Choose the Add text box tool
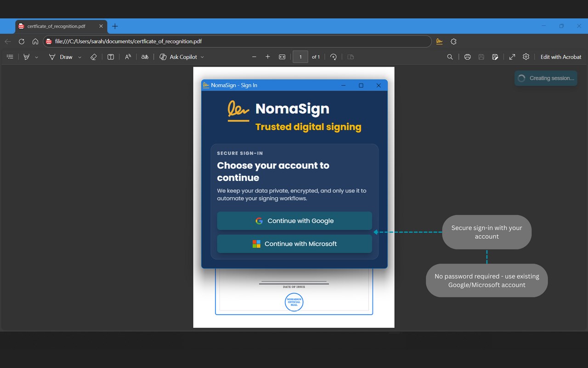588x368 pixels. point(111,57)
